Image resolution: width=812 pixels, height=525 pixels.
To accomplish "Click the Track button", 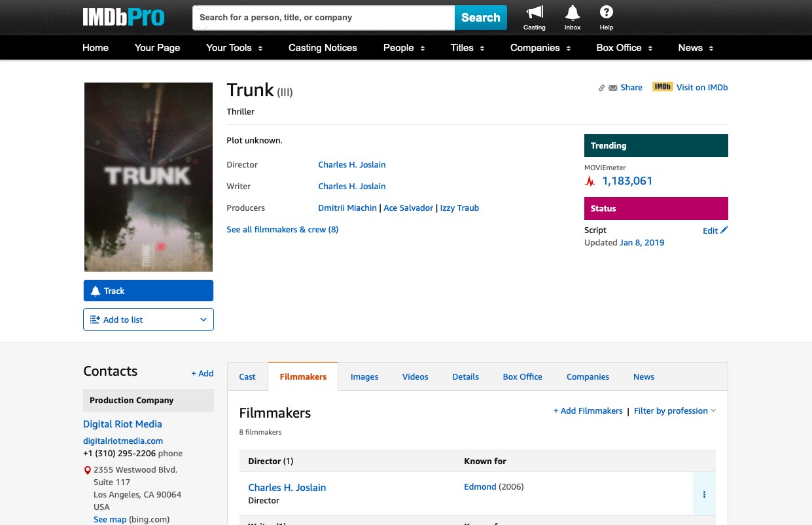I will pos(149,291).
